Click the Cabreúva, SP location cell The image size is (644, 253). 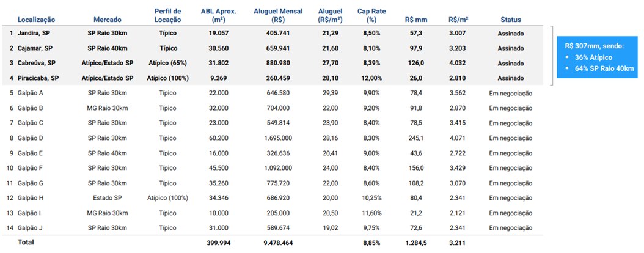tap(38, 63)
